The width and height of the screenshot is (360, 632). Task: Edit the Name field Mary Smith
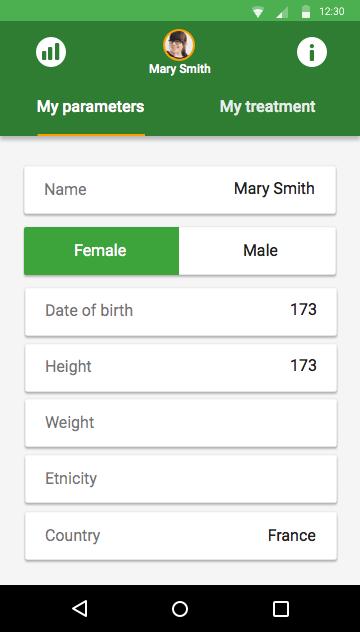tap(180, 190)
